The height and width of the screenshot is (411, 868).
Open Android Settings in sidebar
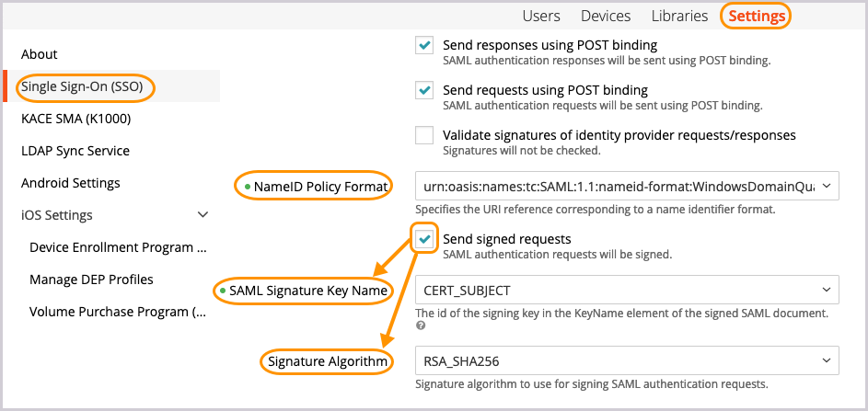click(71, 183)
